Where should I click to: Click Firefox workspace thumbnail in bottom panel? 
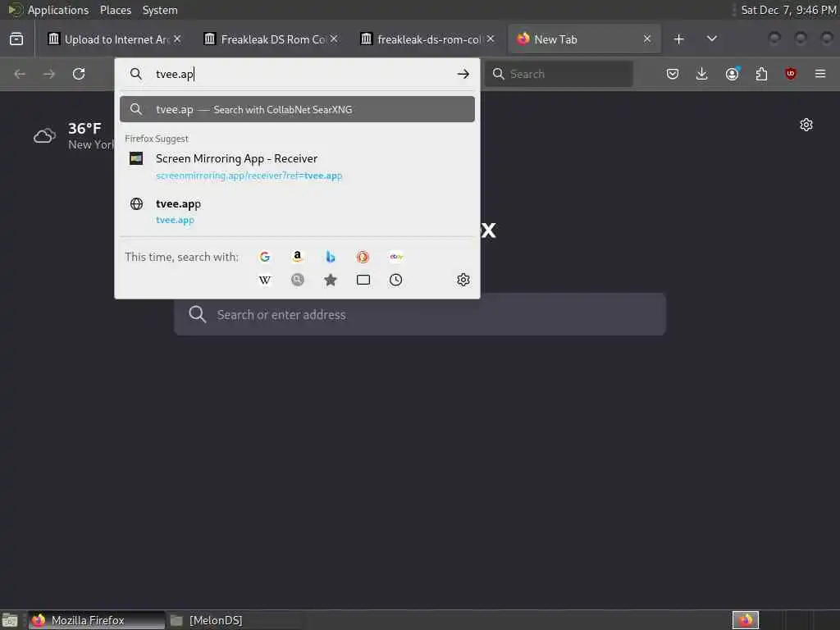click(746, 620)
